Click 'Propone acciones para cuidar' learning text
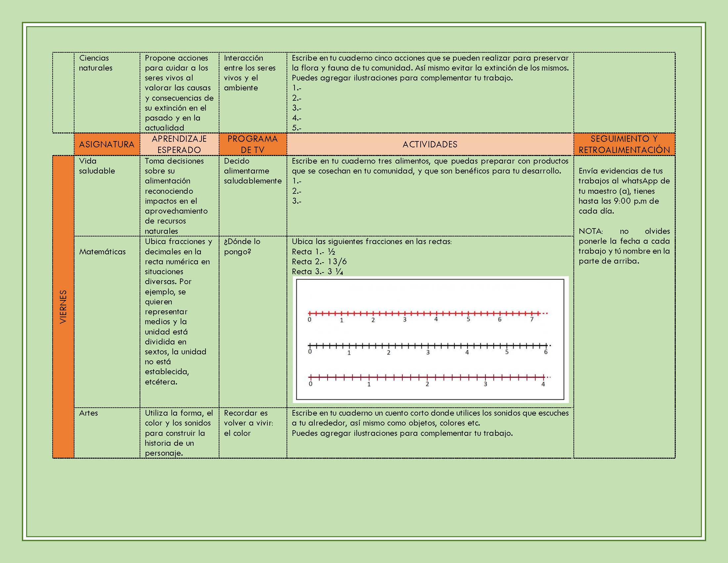Screen dimensions: 728x563 tap(179, 93)
